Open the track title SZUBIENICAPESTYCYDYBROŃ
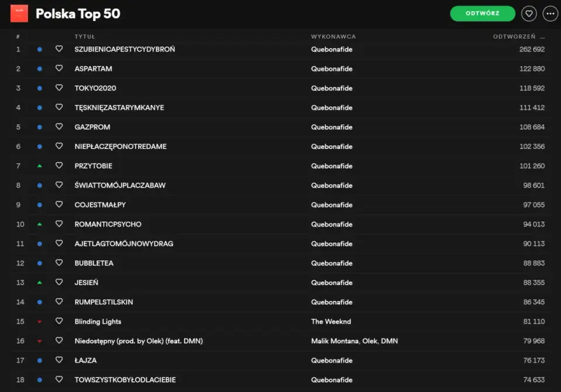The image size is (561, 392). (x=125, y=49)
